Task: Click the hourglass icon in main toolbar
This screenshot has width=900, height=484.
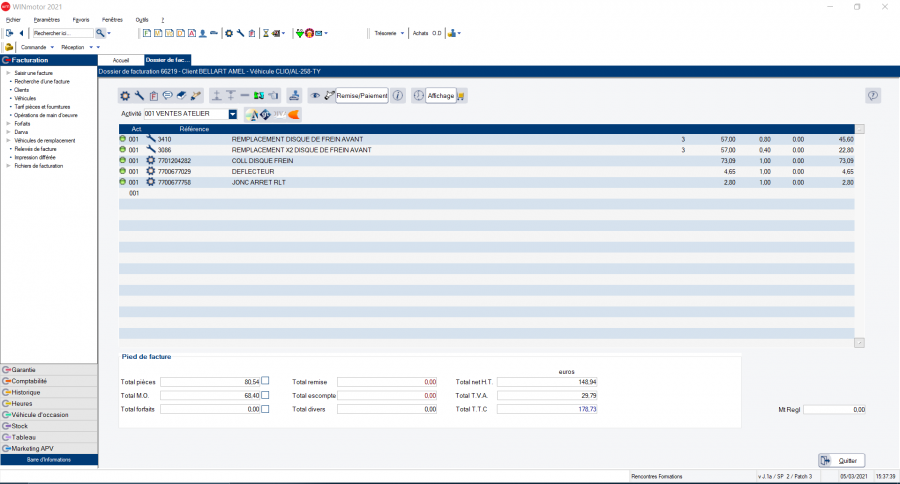Action: click(266, 33)
